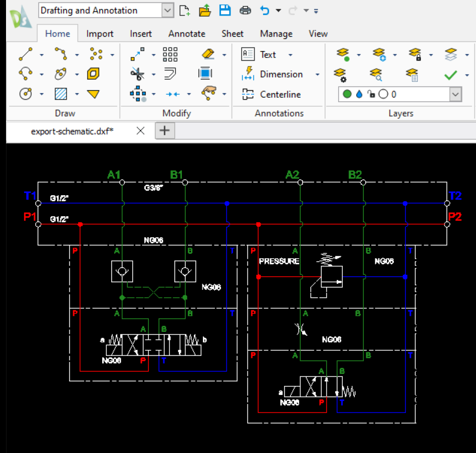Image resolution: width=476 pixels, height=453 pixels.
Task: Click the Centerline button
Action: point(271,94)
